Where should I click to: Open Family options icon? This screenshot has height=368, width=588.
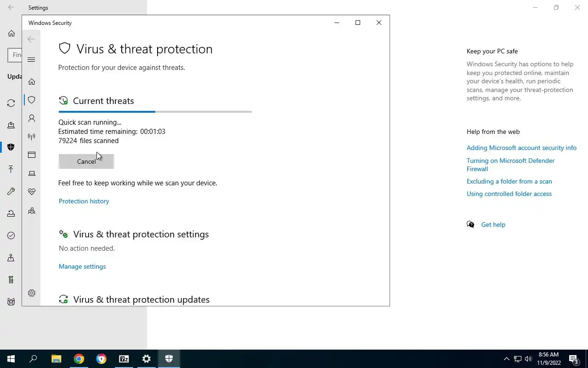point(32,211)
